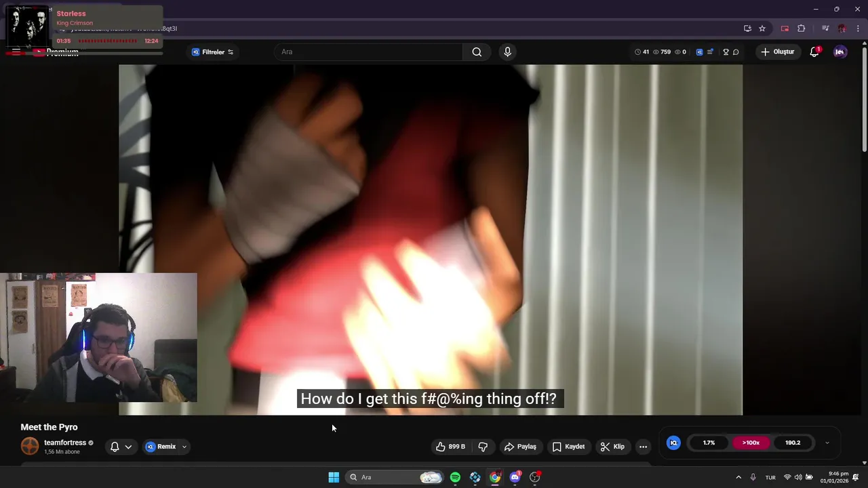
Task: Show hidden system tray icons
Action: pyautogui.click(x=738, y=477)
